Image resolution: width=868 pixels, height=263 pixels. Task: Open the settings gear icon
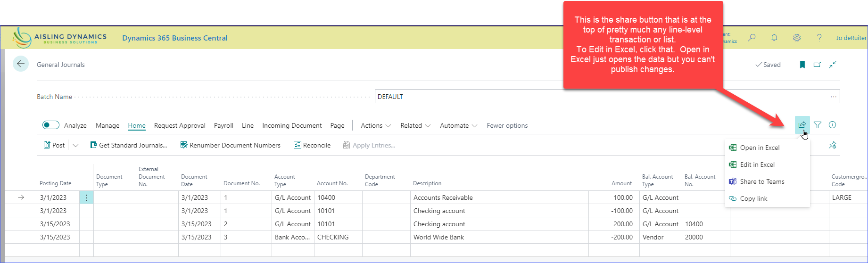[x=797, y=38]
